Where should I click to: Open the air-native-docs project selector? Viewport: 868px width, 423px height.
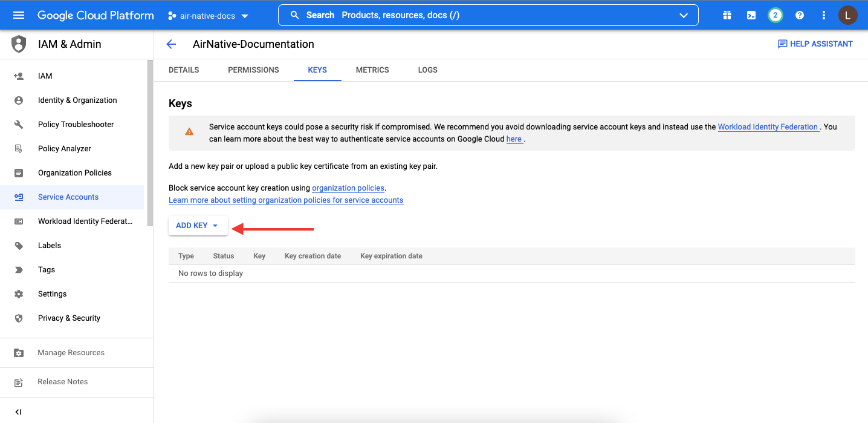click(x=209, y=16)
